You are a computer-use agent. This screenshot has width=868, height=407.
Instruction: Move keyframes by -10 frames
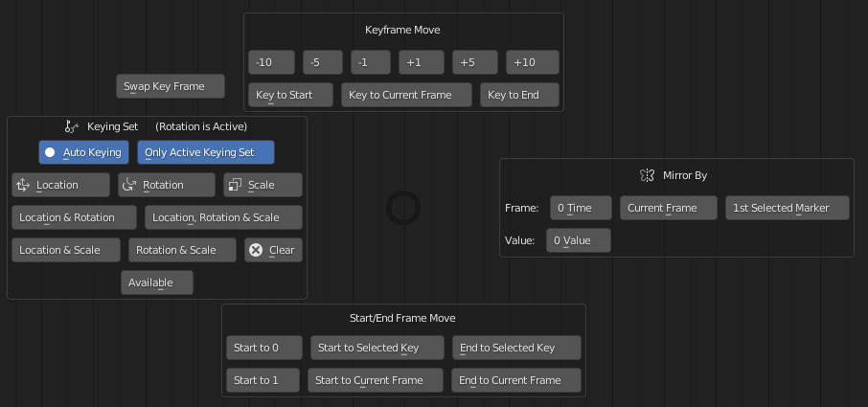271,62
